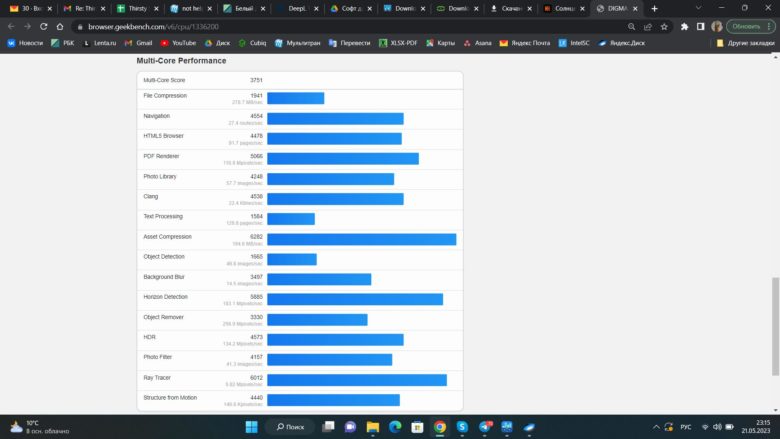Open the volume control in system tray
Viewport: 780px width, 439px height.
click(717, 427)
